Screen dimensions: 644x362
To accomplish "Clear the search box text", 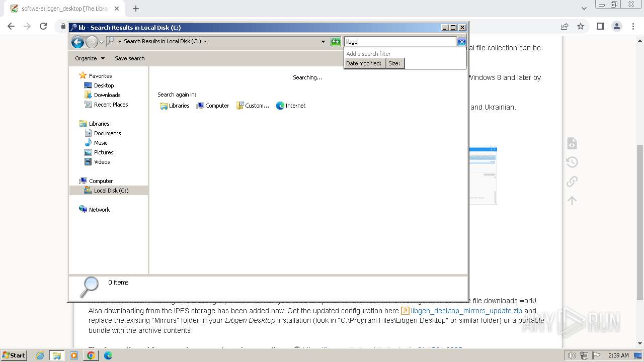I will pos(461,42).
